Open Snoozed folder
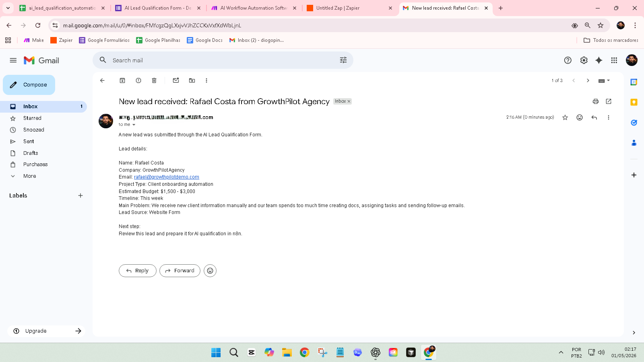Image resolution: width=644 pixels, height=362 pixels. point(43,130)
